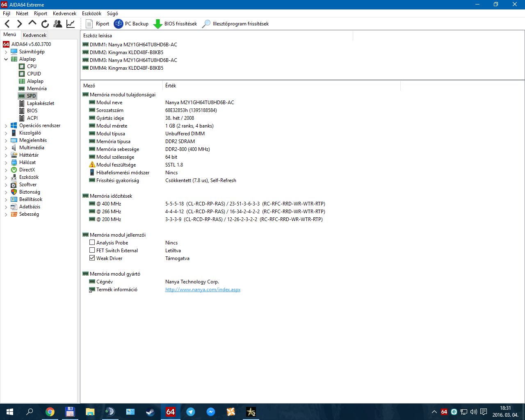Viewport: 525px width, 420px height.
Task: Open the Eszközök menu in the menu bar
Action: [x=91, y=14]
